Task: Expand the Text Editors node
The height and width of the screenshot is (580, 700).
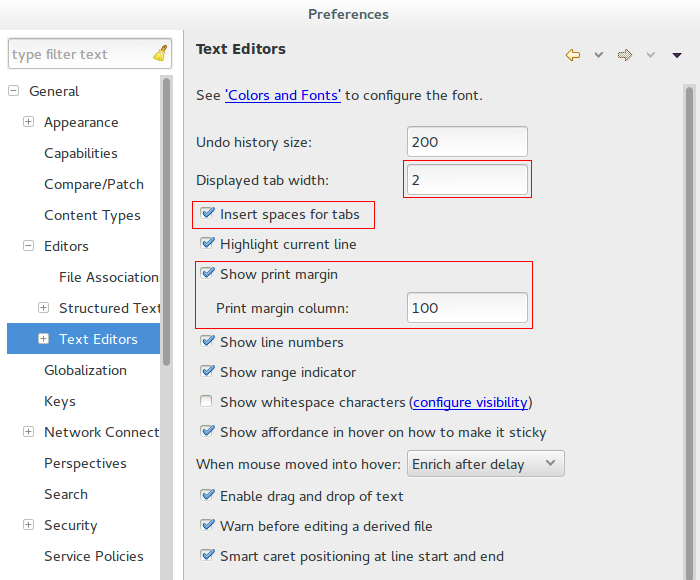Action: pos(43,339)
